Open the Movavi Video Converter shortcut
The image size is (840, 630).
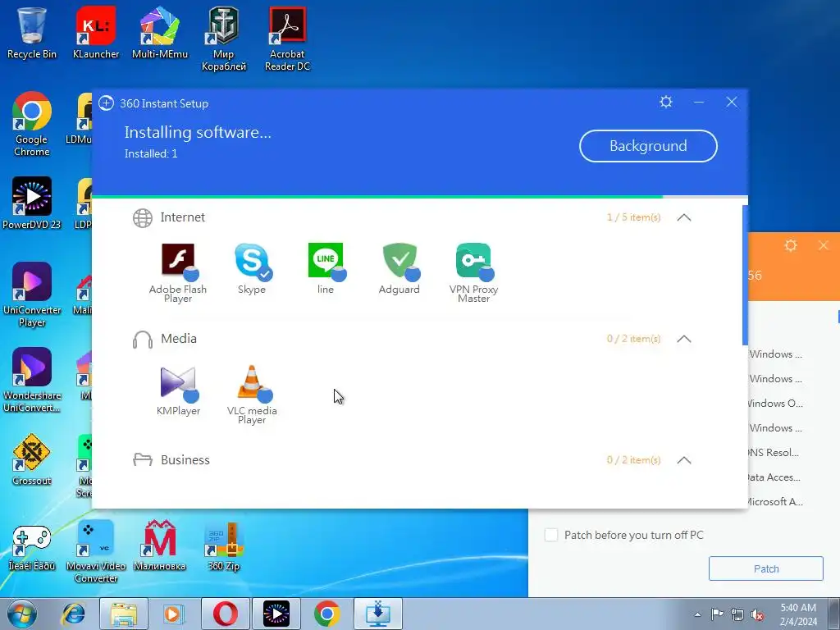[96, 552]
